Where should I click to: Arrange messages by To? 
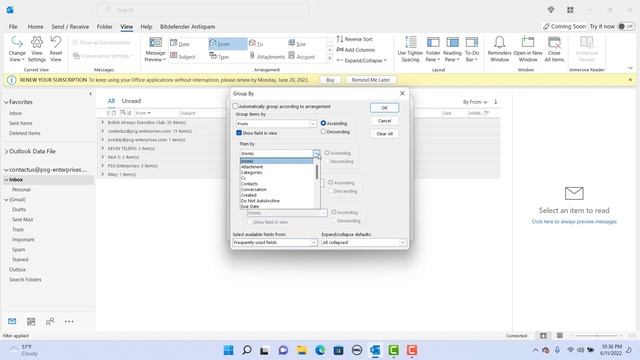(x=256, y=44)
